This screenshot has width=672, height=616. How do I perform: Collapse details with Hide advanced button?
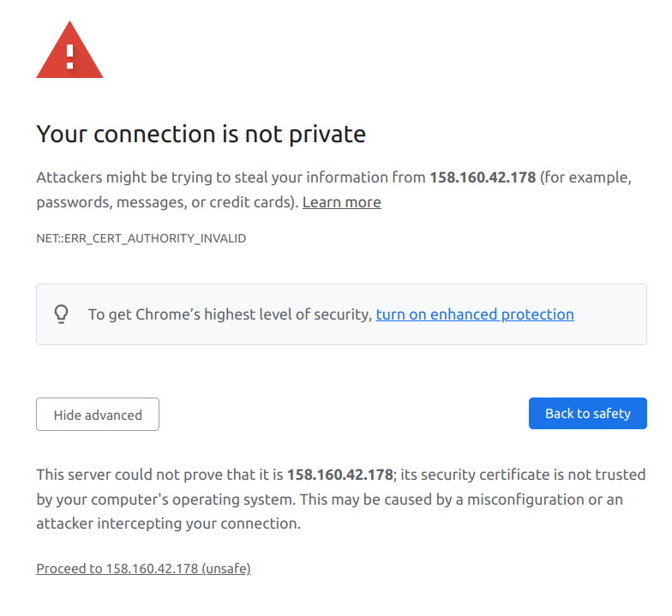point(98,415)
